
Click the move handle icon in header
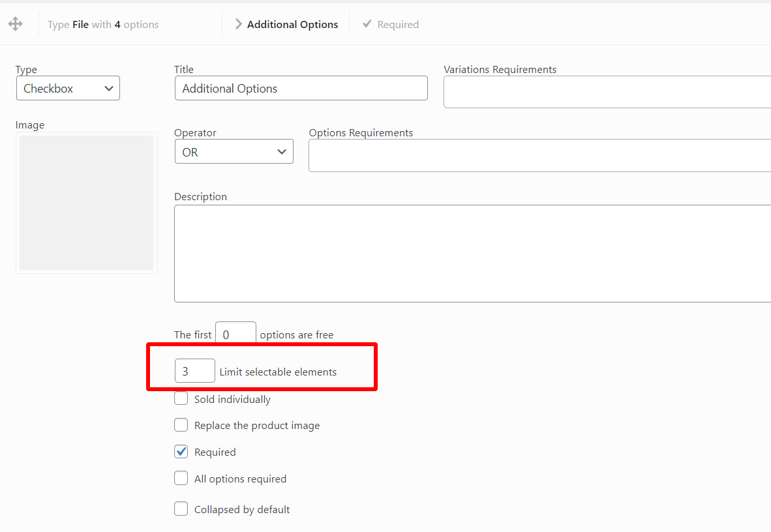point(15,24)
